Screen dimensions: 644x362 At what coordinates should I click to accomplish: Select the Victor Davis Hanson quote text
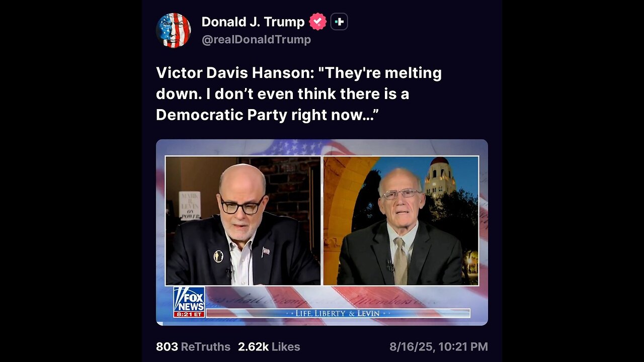299,94
